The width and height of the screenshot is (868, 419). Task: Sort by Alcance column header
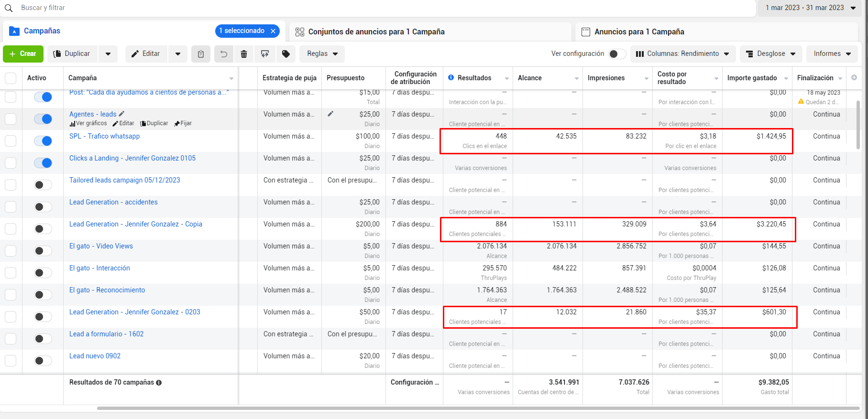pyautogui.click(x=530, y=78)
